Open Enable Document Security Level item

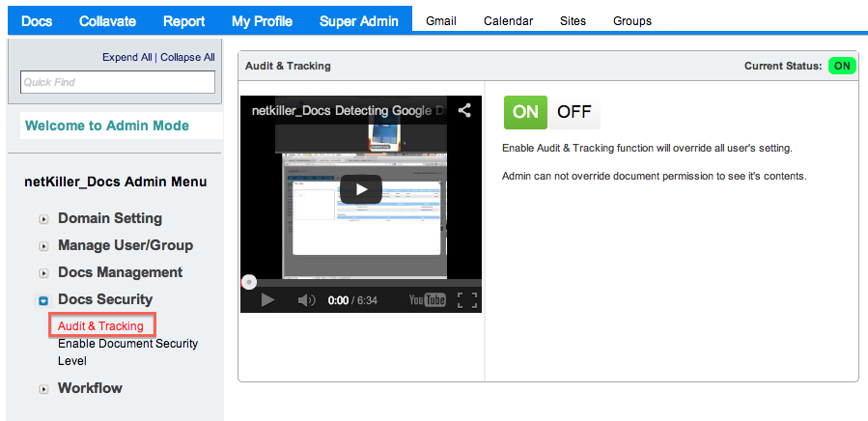127,351
